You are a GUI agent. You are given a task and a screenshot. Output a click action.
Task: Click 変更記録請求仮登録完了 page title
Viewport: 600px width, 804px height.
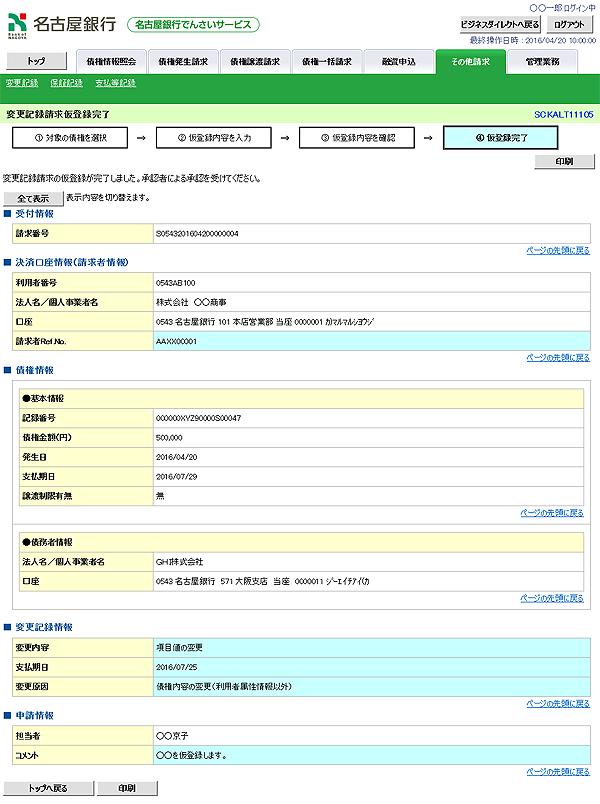coord(58,114)
